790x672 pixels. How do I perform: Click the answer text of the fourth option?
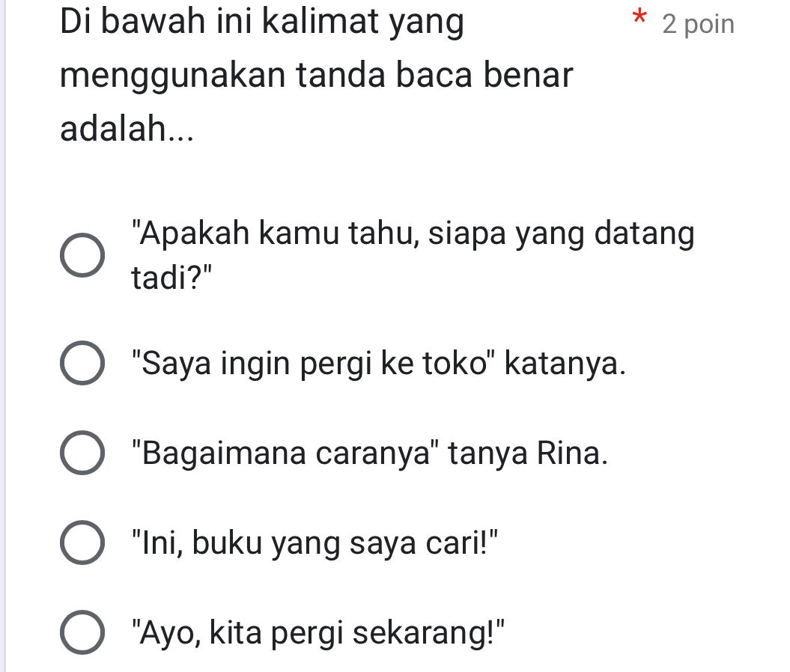coord(315,543)
